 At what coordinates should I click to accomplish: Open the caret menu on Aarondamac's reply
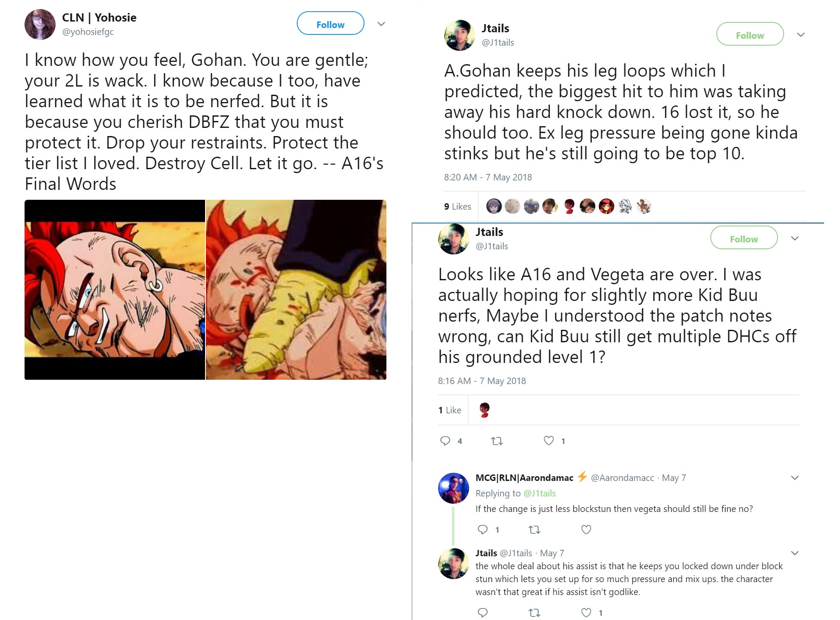(x=794, y=478)
